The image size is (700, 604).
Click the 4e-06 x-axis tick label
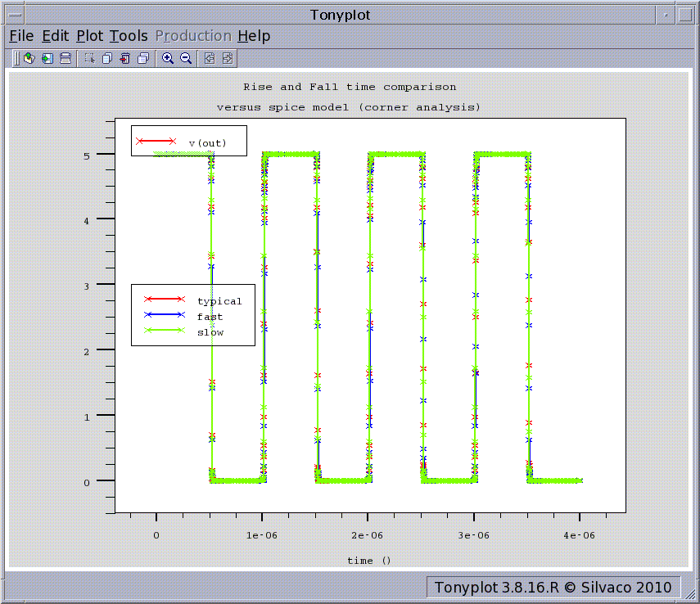click(x=579, y=535)
